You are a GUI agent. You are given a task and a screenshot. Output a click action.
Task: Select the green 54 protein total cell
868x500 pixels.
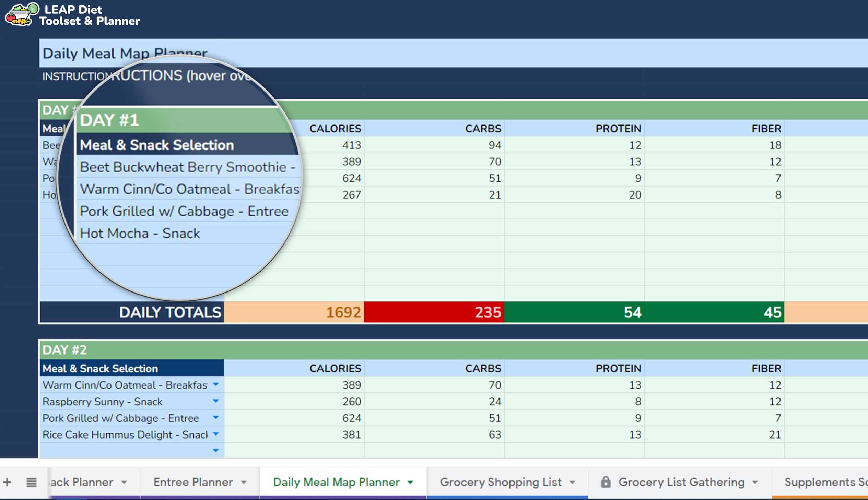(574, 312)
